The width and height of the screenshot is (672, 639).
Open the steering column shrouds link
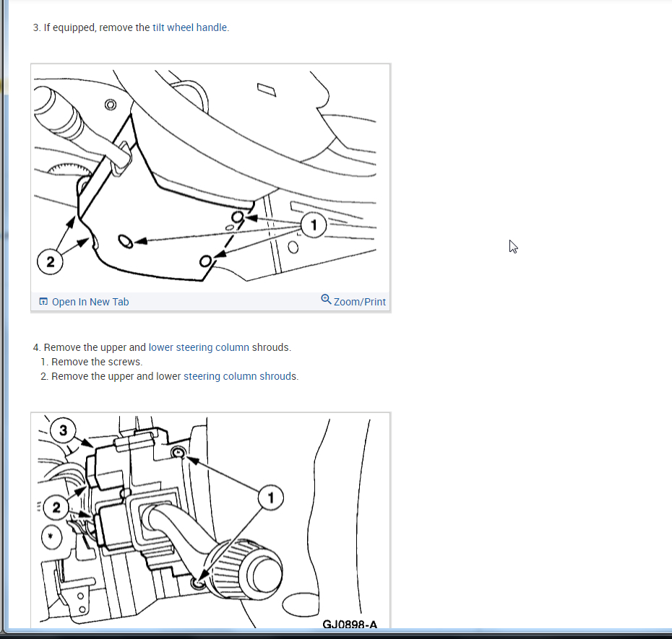(x=240, y=376)
